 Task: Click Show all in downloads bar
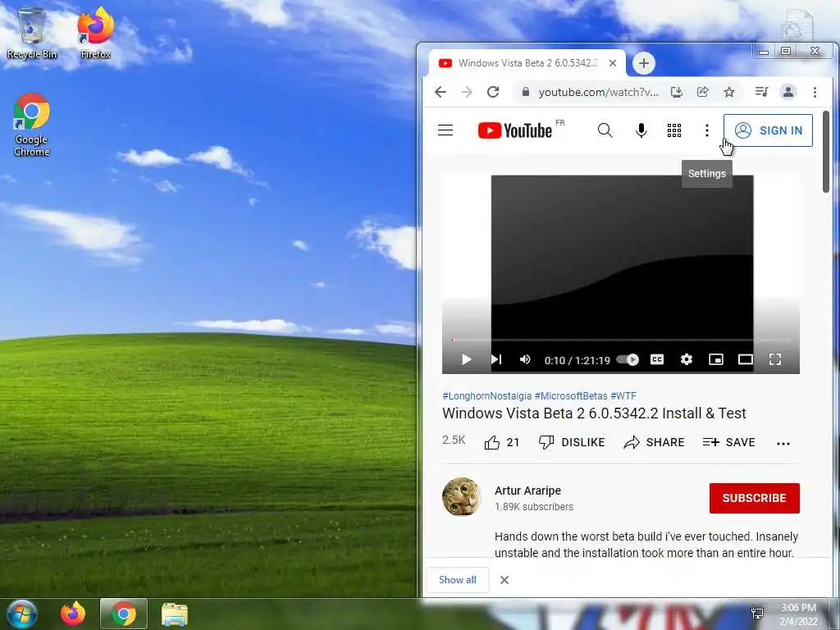pos(458,580)
